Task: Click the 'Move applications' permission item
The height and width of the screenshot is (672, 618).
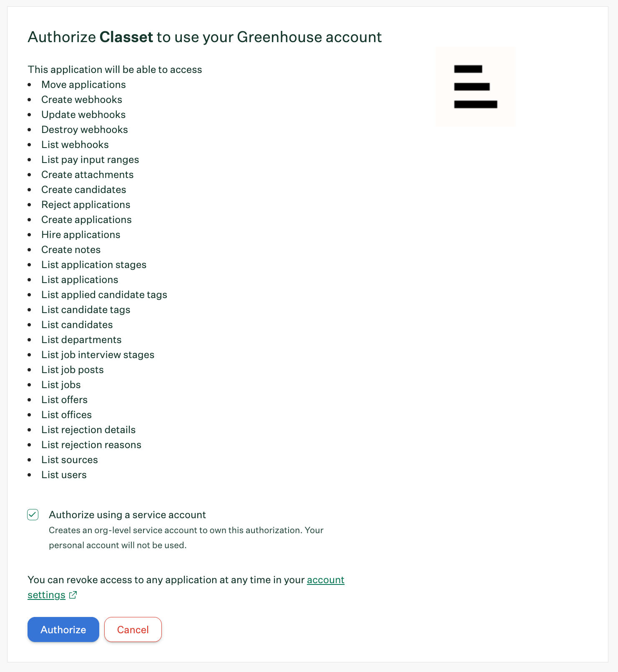Action: [83, 85]
